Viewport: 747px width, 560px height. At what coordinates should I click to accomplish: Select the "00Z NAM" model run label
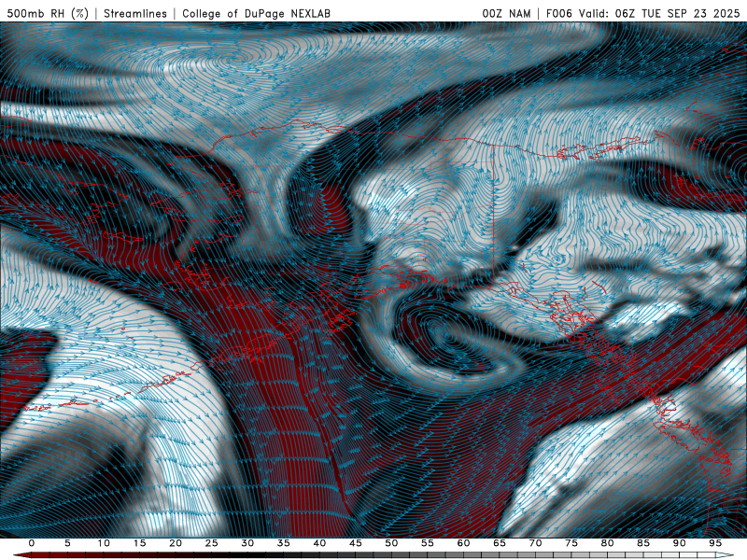click(506, 13)
